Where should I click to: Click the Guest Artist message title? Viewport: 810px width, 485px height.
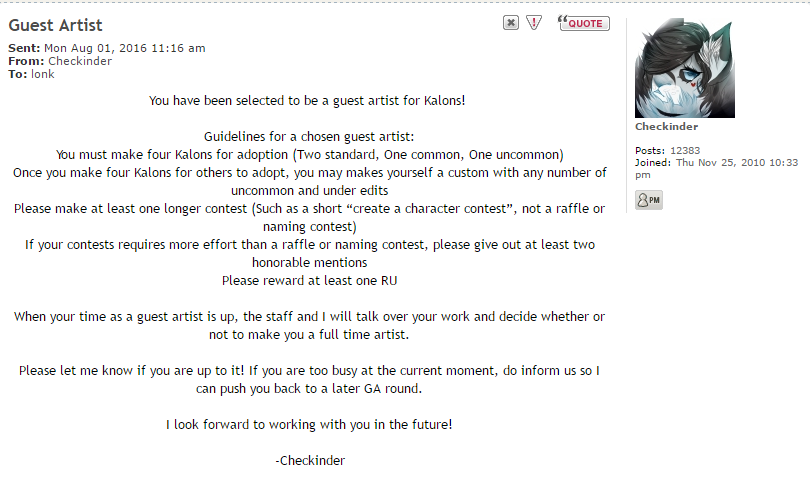click(55, 25)
